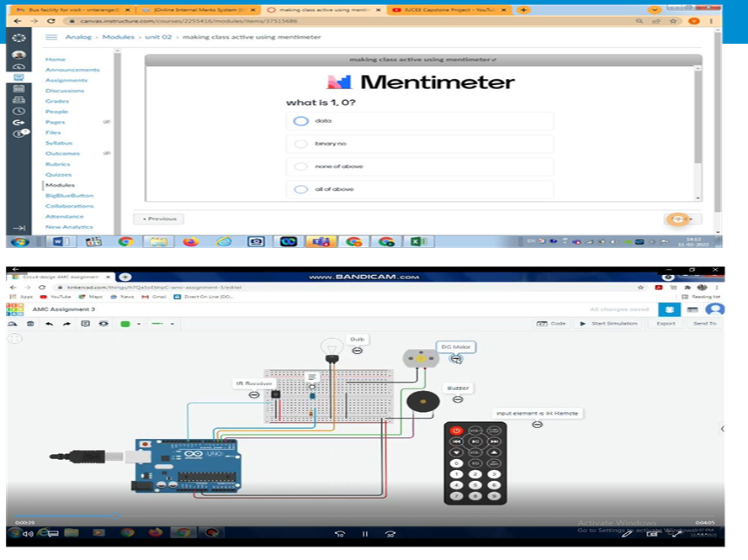Click Start Simulation in Tinkercad
Screen dimensions: 748x560
tap(609, 323)
